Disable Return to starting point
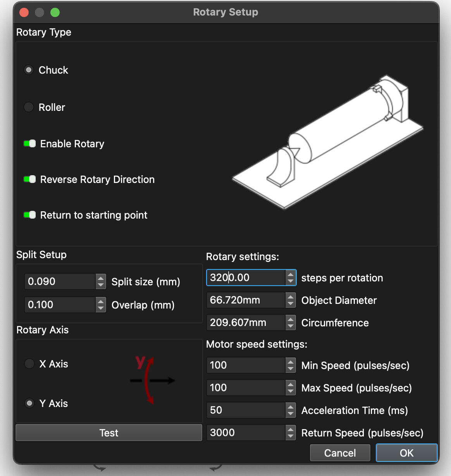The image size is (451, 476). click(30, 215)
